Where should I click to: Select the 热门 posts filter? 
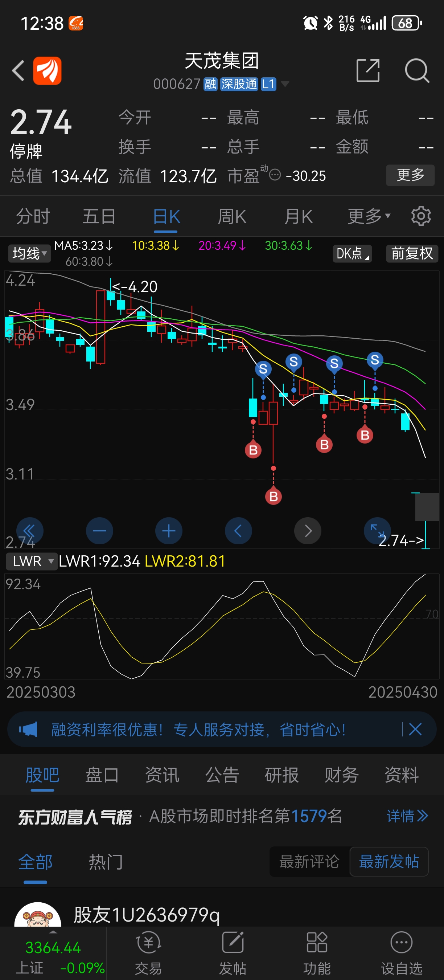[x=106, y=862]
